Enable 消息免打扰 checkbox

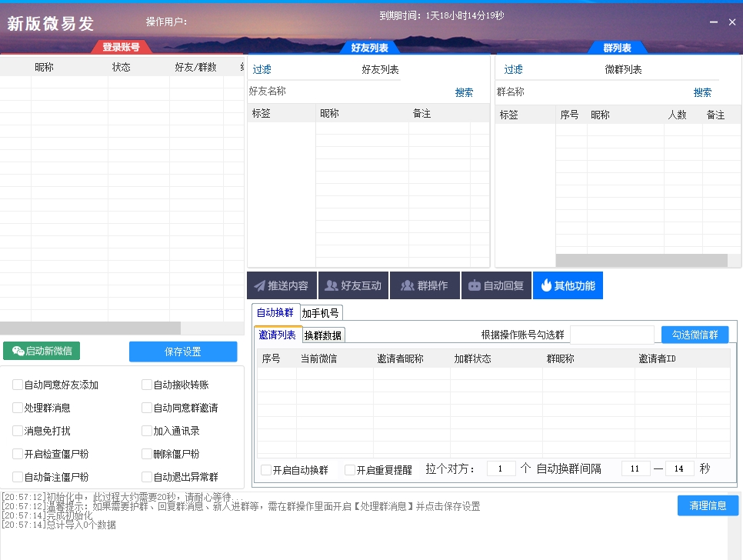tap(18, 431)
